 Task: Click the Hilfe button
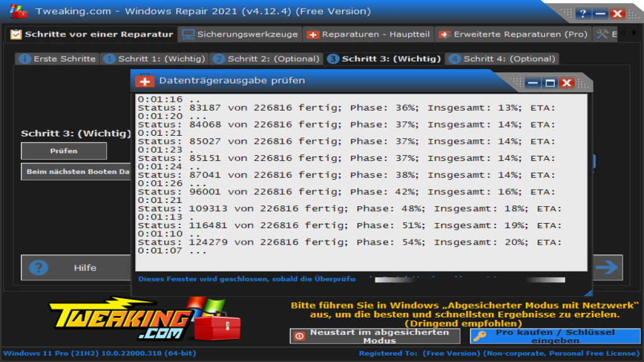77,268
